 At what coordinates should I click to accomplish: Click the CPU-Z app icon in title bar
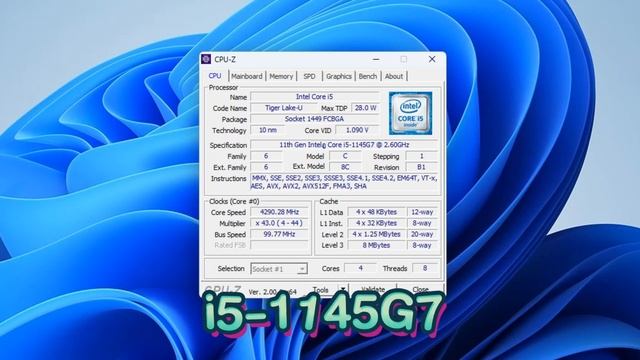[x=207, y=59]
